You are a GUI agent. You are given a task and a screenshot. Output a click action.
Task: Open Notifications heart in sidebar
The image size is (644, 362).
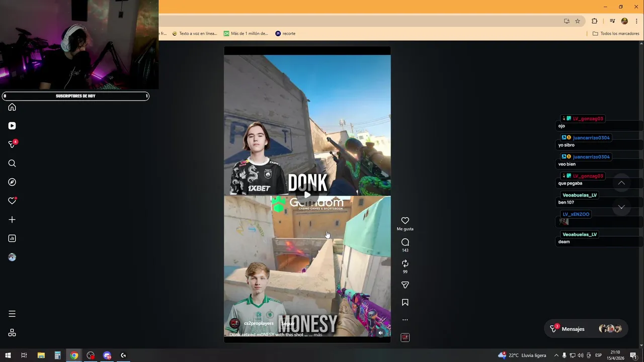point(13,201)
